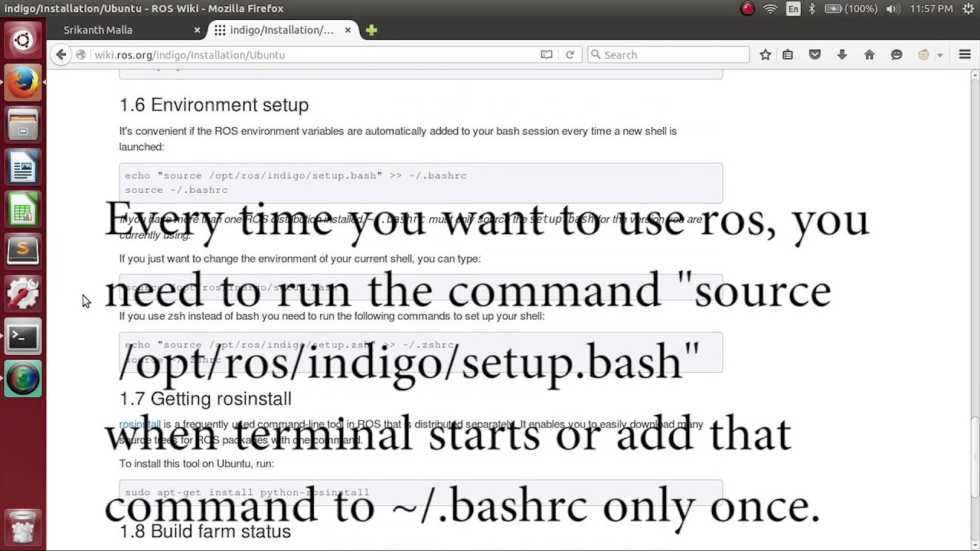Click screen recording indicator in top panel
The width and height of the screenshot is (980, 551).
pos(747,8)
